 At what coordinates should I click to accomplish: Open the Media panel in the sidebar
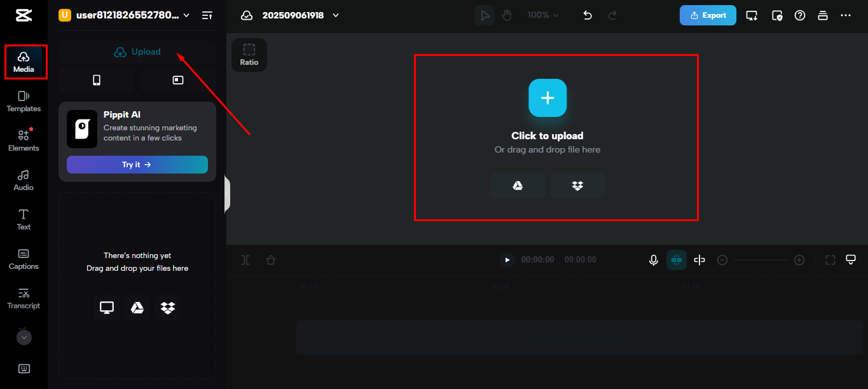(x=24, y=62)
